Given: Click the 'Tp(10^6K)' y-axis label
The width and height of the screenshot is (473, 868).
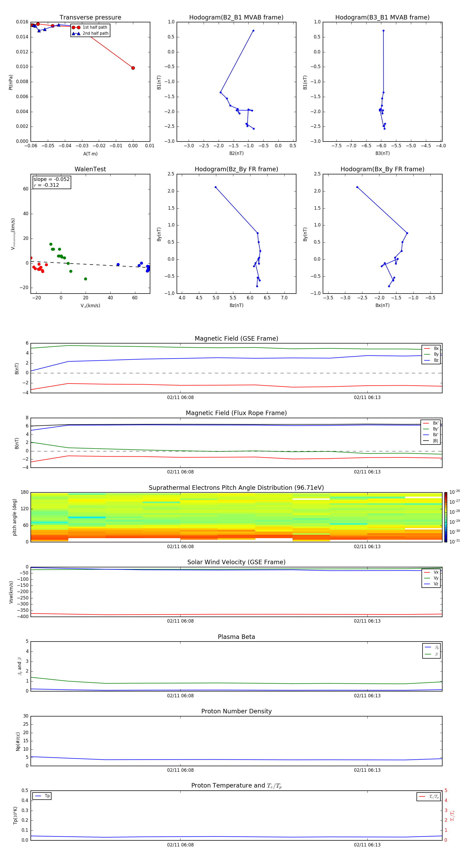Looking at the screenshot, I should pyautogui.click(x=15, y=815).
